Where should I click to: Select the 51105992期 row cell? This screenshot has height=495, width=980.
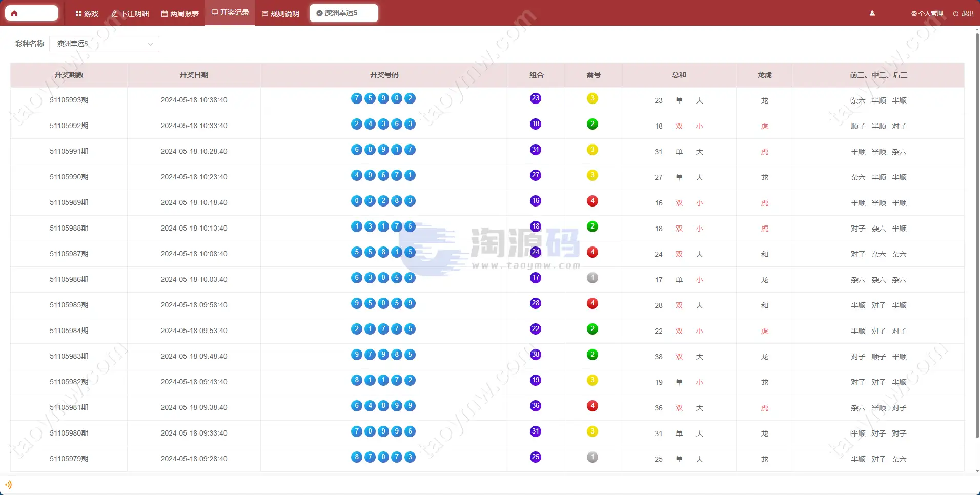(x=69, y=126)
